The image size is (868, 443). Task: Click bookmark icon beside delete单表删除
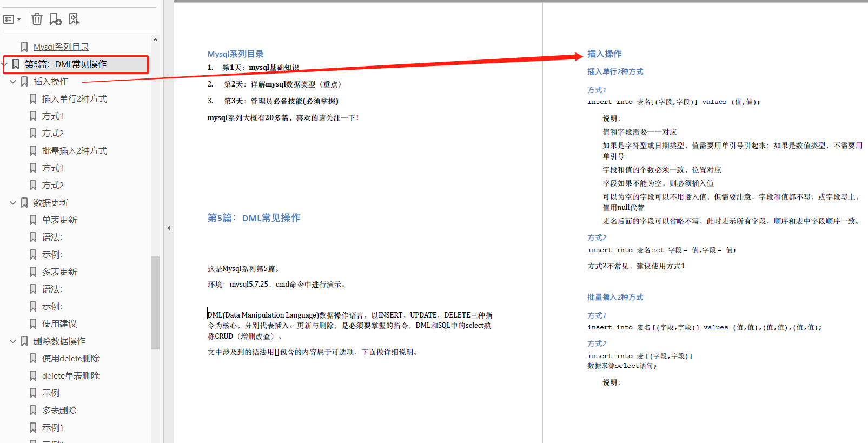(33, 376)
